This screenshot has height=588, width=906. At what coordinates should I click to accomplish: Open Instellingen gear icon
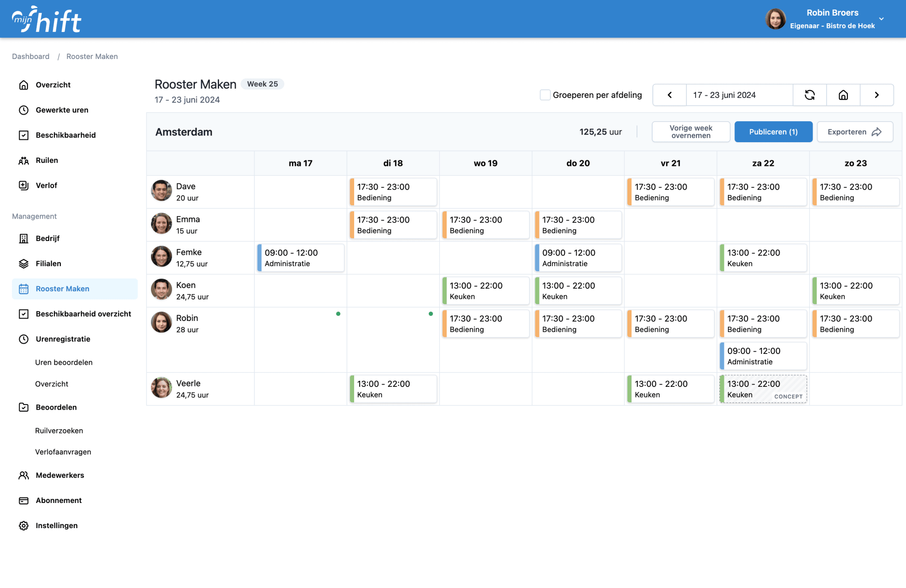pyautogui.click(x=24, y=526)
